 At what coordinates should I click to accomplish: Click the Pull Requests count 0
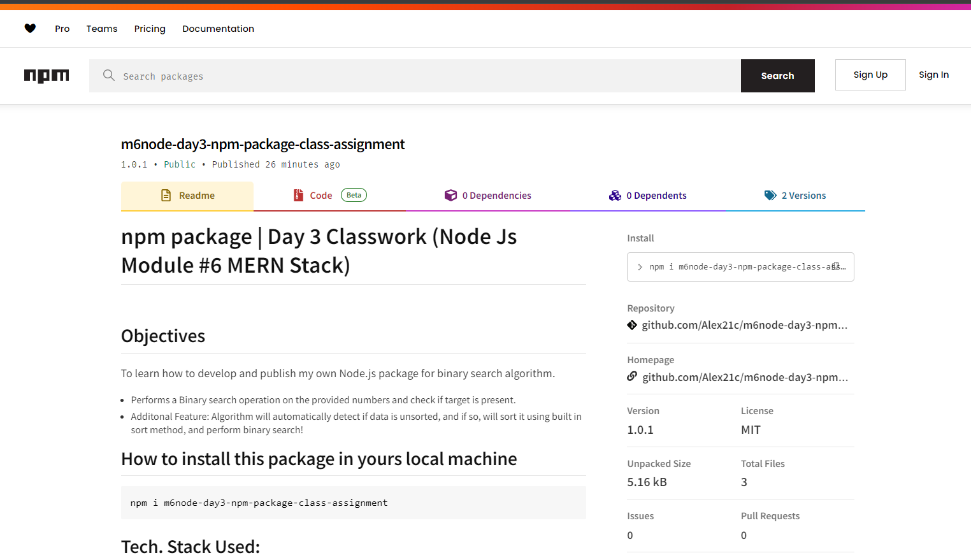pos(744,536)
